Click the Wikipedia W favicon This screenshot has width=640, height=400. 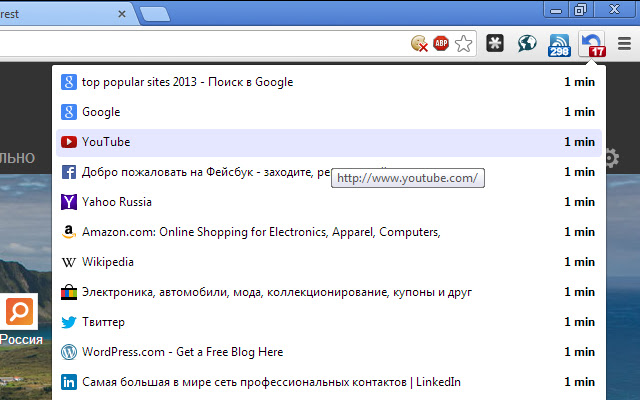[69, 262]
